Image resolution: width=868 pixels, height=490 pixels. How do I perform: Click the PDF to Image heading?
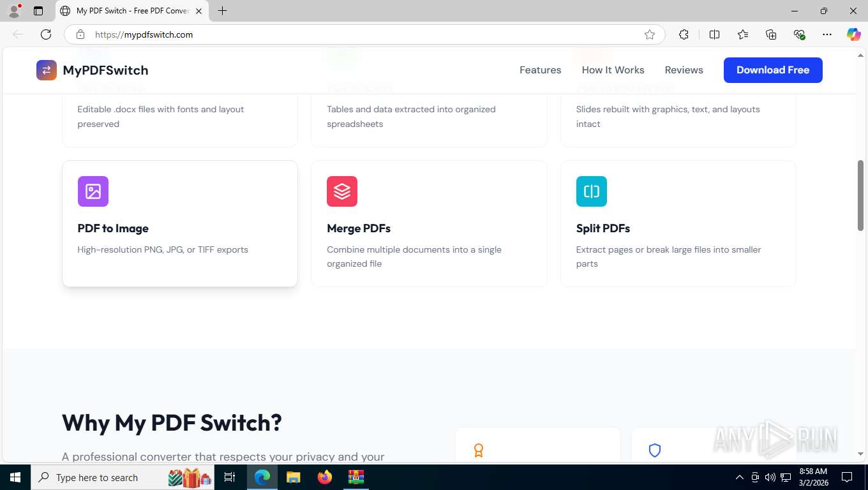[x=113, y=228]
